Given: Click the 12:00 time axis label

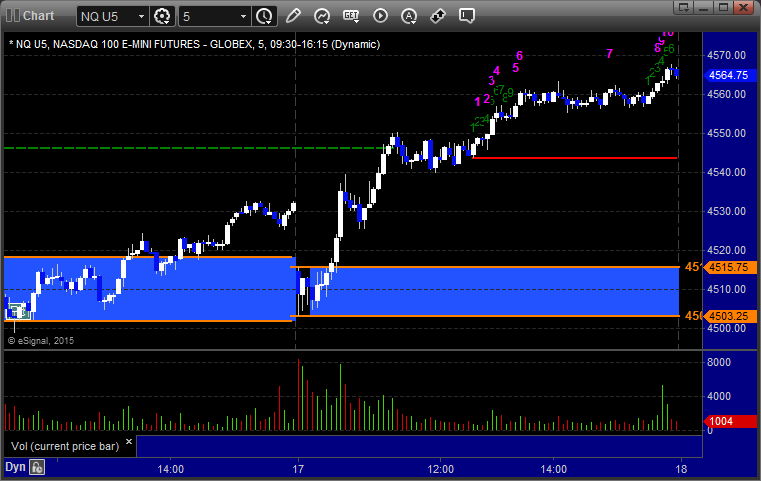Looking at the screenshot, I should coord(441,469).
